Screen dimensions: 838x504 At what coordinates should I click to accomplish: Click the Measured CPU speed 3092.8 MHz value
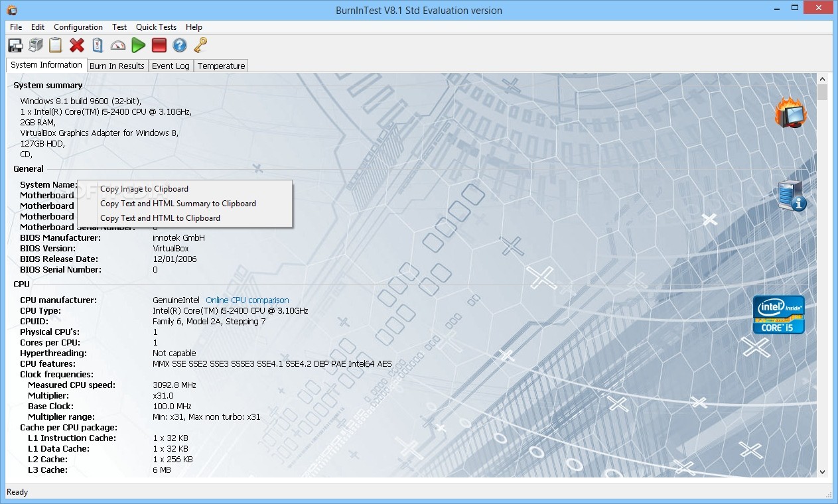175,385
